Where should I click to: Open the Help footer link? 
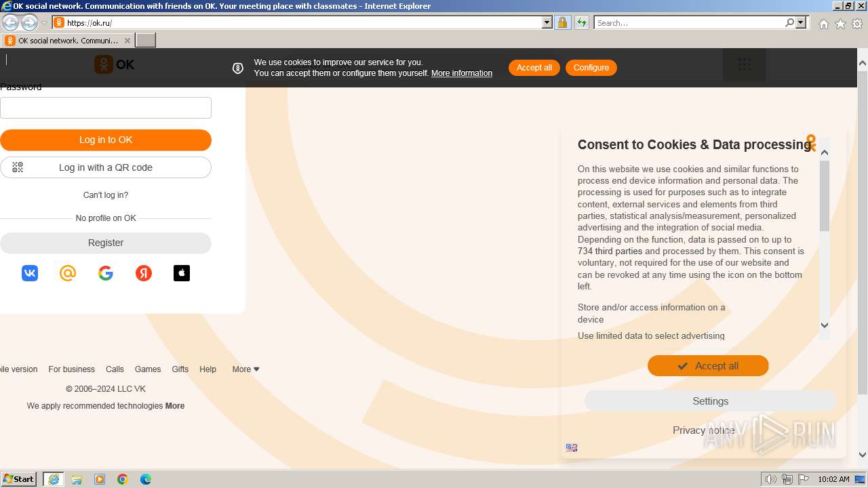click(208, 369)
